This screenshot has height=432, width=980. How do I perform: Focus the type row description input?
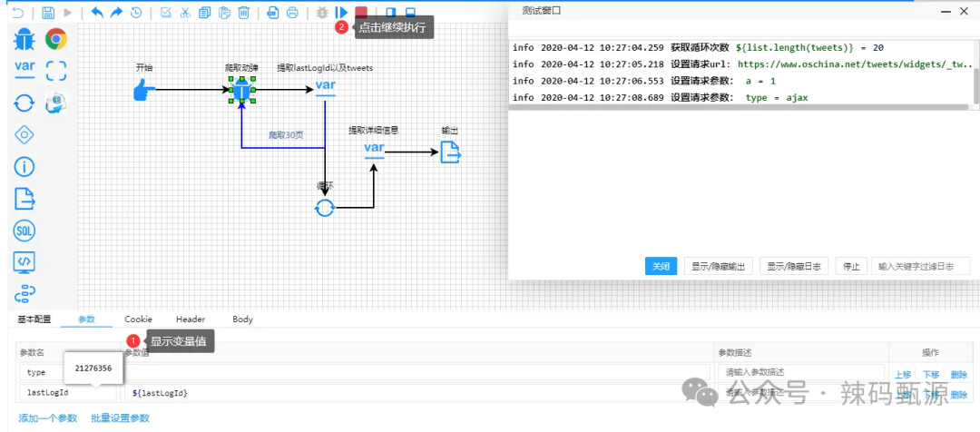[x=801, y=373]
